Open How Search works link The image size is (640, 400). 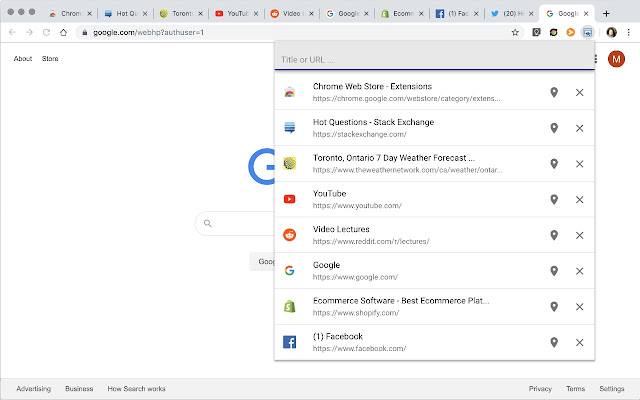click(x=136, y=389)
